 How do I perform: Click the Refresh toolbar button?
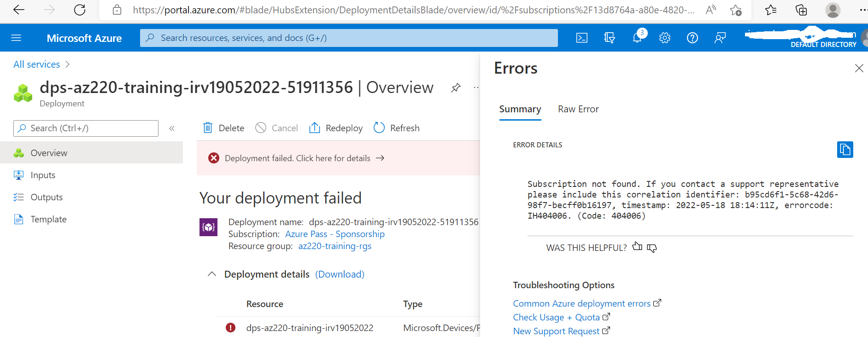pos(397,128)
